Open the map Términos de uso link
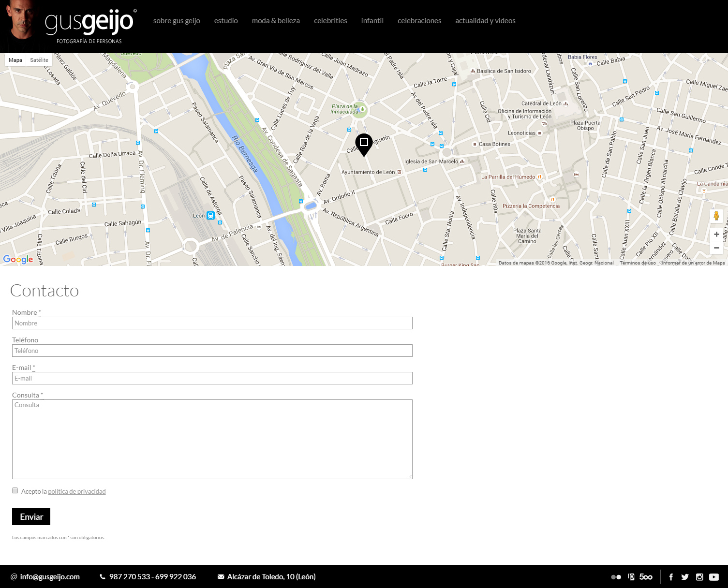 click(638, 263)
